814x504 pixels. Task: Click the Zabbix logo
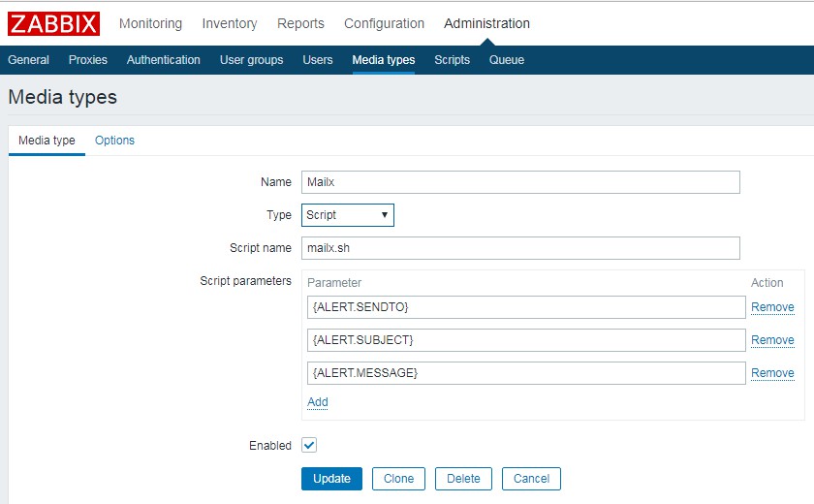54,23
